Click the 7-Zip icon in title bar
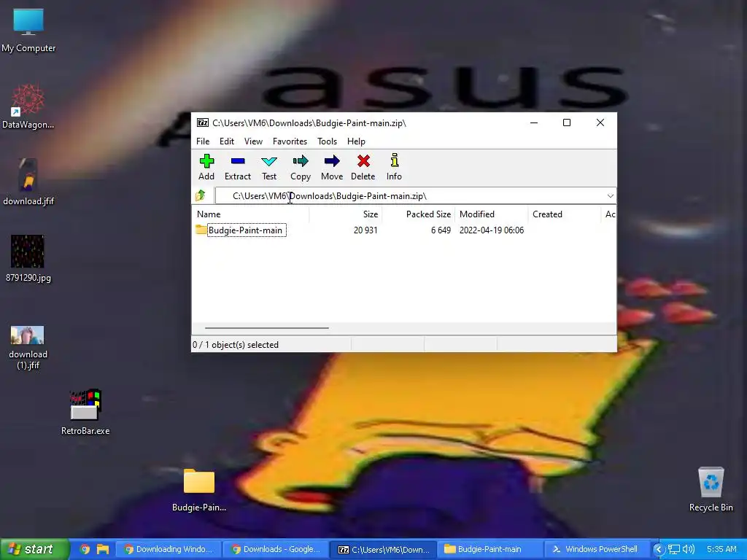 coord(203,122)
